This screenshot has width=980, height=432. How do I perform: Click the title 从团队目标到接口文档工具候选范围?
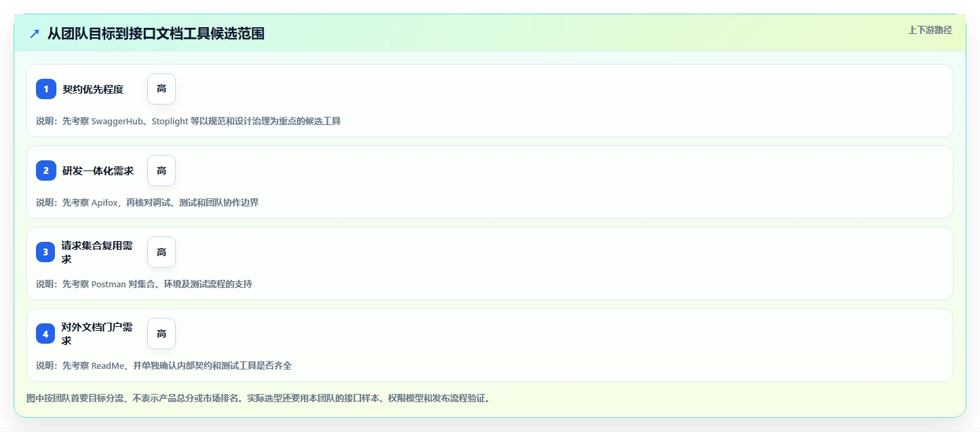[x=155, y=33]
